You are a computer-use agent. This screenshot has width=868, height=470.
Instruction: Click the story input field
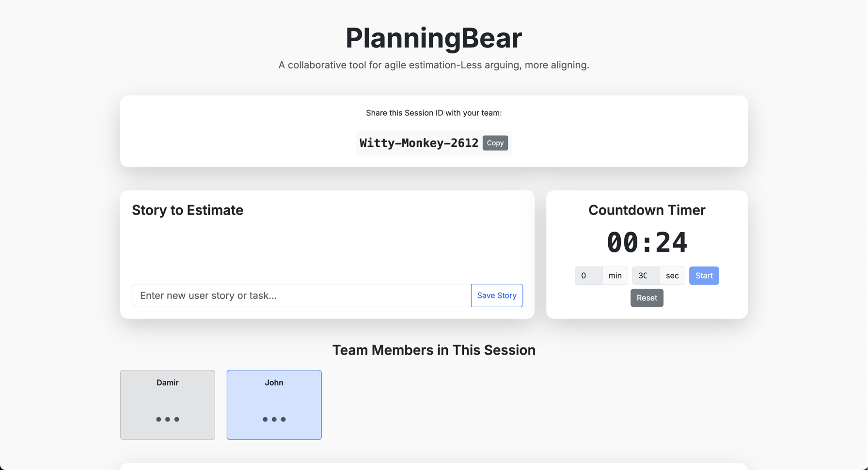(300, 295)
